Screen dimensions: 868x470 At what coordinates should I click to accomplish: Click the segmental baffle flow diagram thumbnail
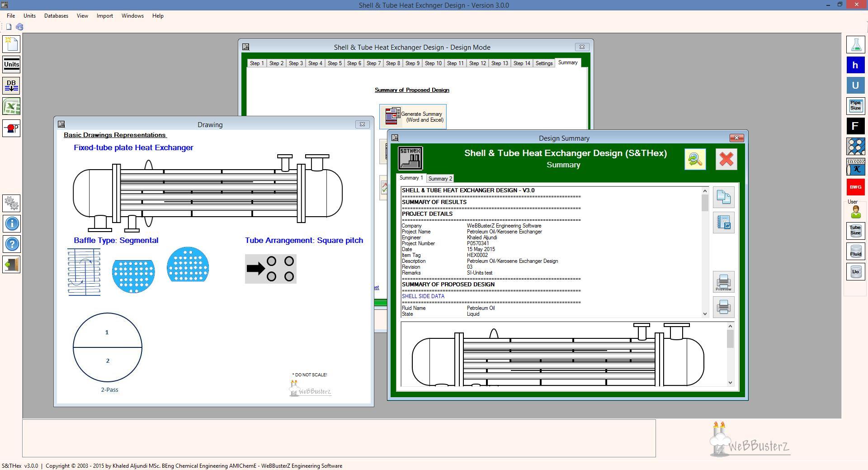(84, 272)
